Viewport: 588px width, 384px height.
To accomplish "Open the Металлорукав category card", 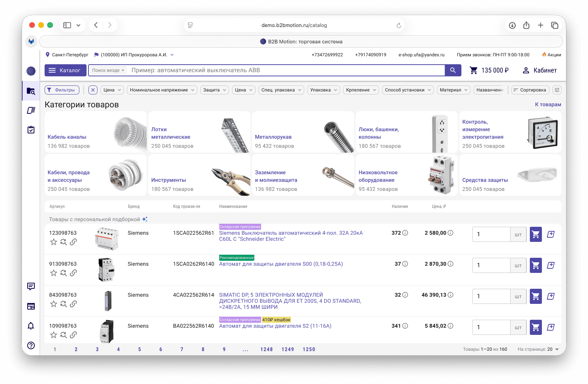I will pos(303,132).
